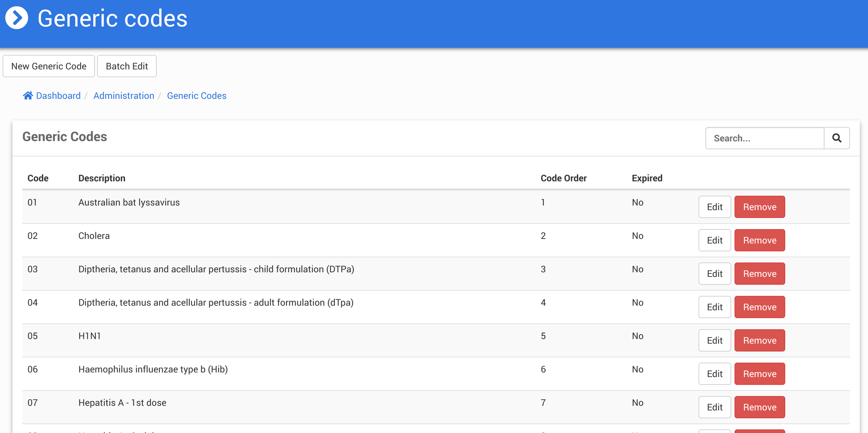Edit the Cholera code entry
Image resolution: width=868 pixels, height=433 pixels.
[x=714, y=240]
